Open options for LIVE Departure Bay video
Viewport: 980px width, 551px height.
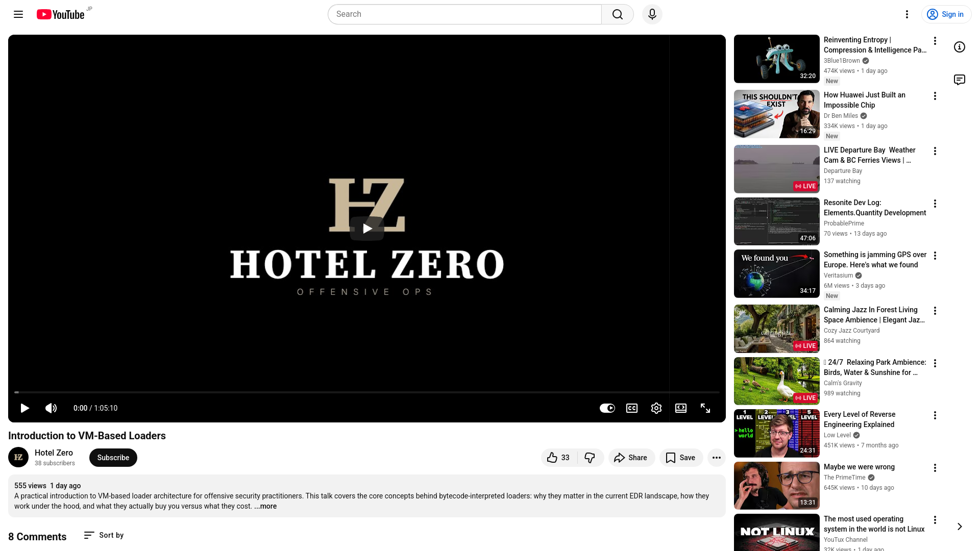tap(935, 151)
